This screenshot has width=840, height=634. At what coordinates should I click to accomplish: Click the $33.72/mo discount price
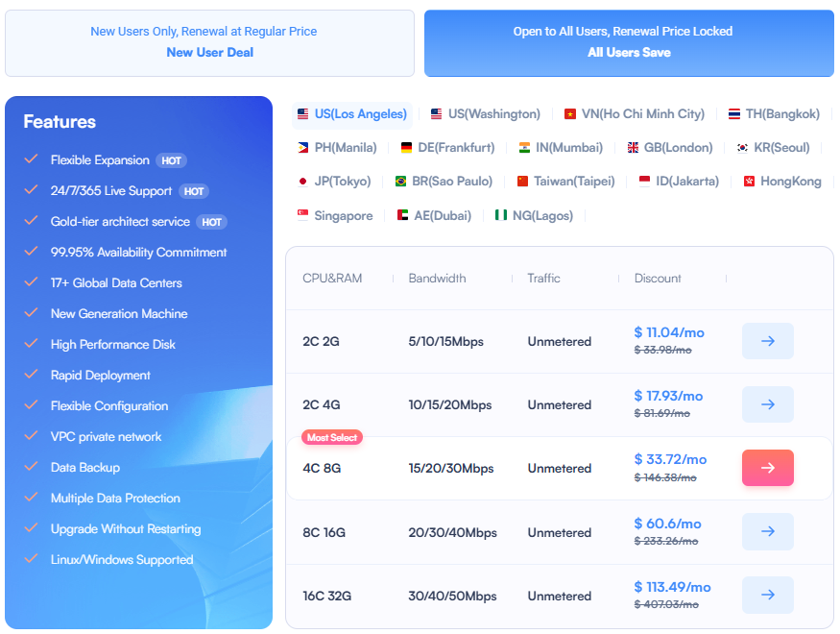point(669,459)
